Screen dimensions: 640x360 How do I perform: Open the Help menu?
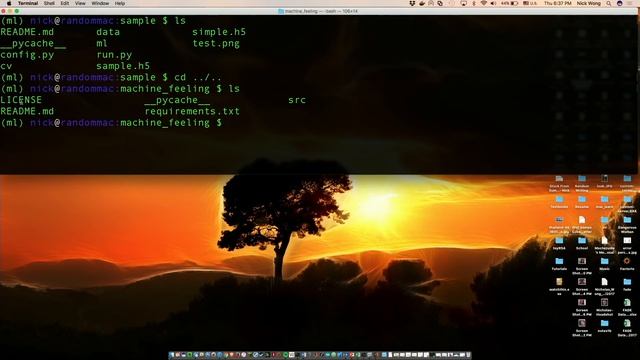coord(120,3)
